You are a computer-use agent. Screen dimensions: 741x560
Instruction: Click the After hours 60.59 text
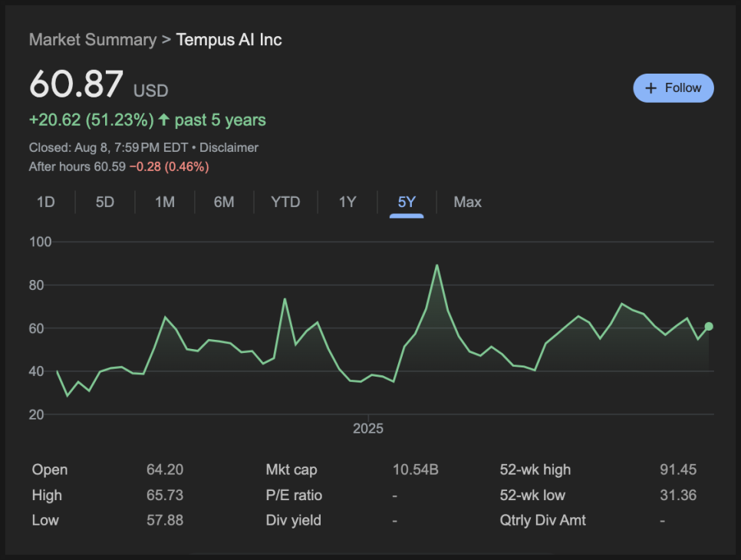77,166
